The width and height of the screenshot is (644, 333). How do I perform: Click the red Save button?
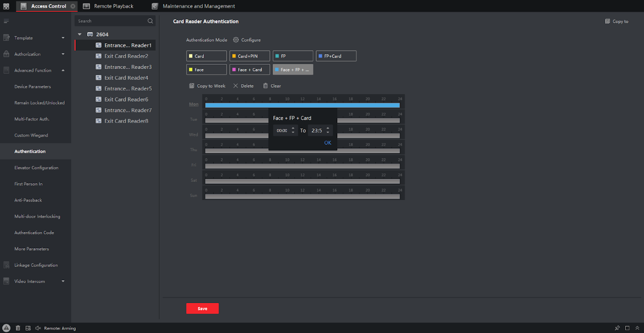pyautogui.click(x=202, y=308)
